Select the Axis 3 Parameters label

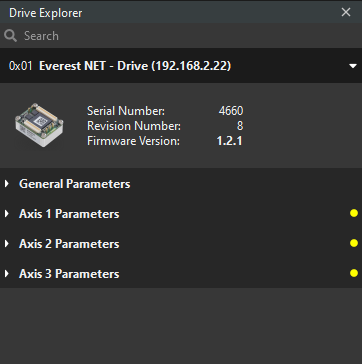(69, 274)
